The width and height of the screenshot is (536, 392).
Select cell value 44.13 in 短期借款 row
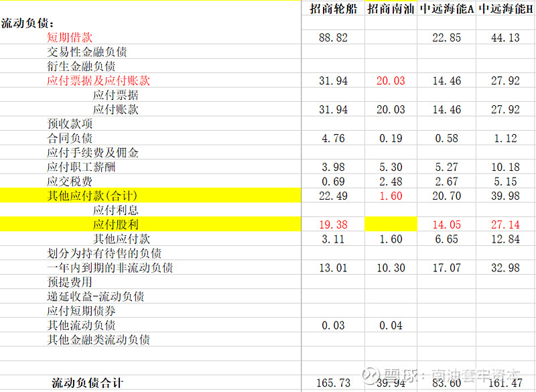pos(506,38)
